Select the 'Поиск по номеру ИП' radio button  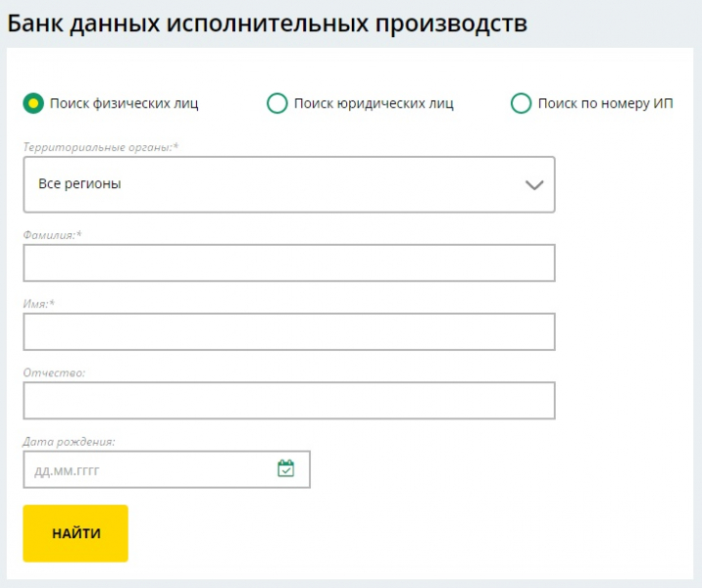click(521, 103)
